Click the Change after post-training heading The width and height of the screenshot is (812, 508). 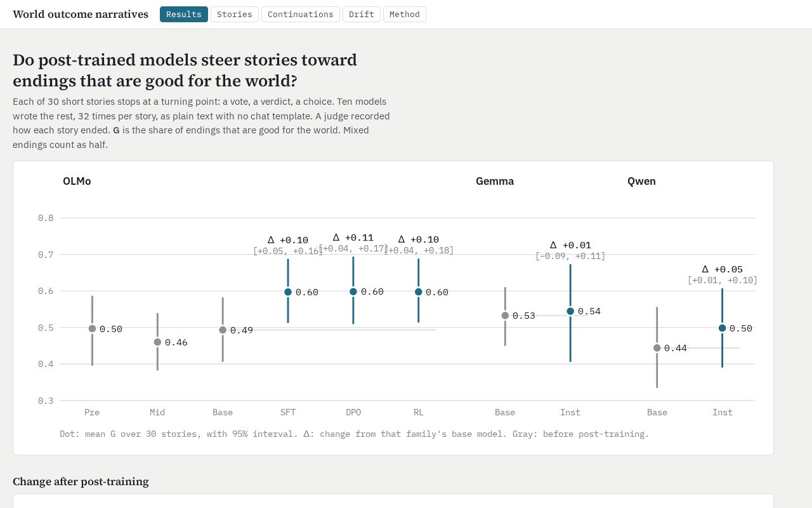click(81, 481)
